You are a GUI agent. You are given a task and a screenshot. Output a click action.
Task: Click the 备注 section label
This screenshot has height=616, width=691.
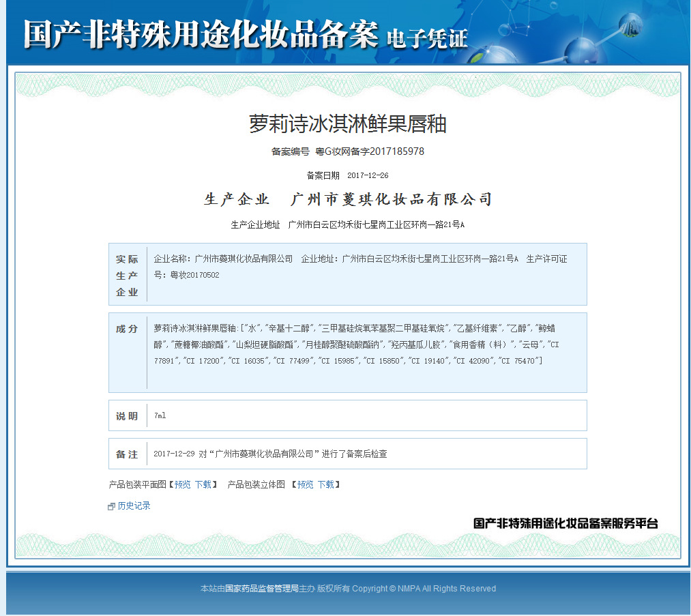tap(127, 454)
